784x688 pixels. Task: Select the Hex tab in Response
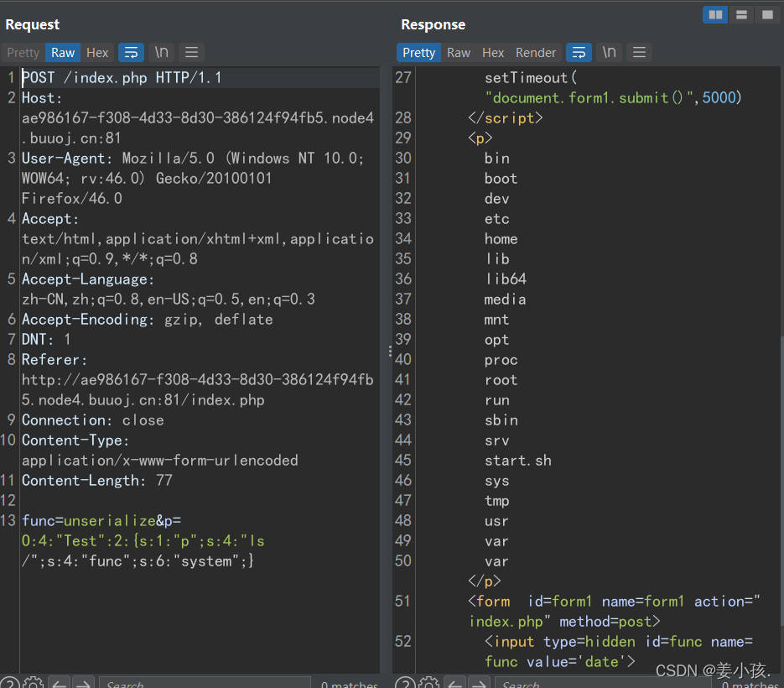coord(493,53)
